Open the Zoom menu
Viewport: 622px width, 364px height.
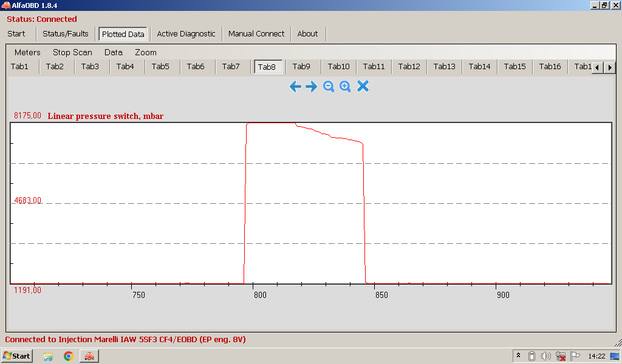click(x=146, y=52)
